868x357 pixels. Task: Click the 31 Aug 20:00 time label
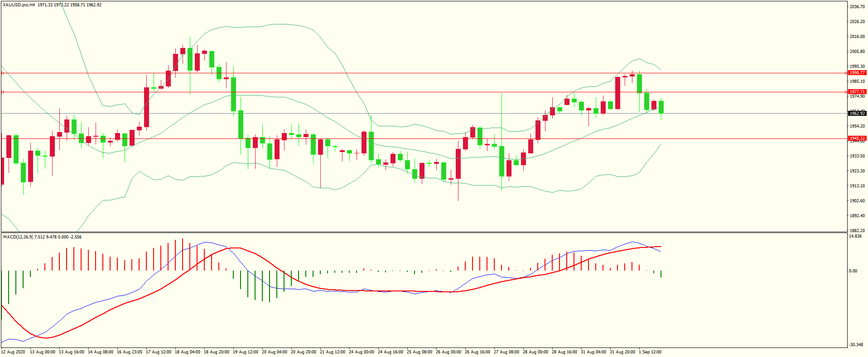pyautogui.click(x=622, y=352)
